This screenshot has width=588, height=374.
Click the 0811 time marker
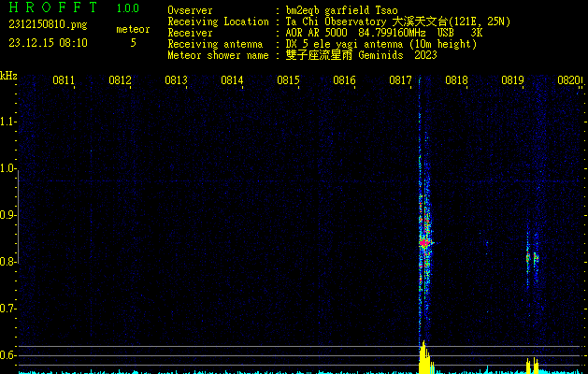64,81
